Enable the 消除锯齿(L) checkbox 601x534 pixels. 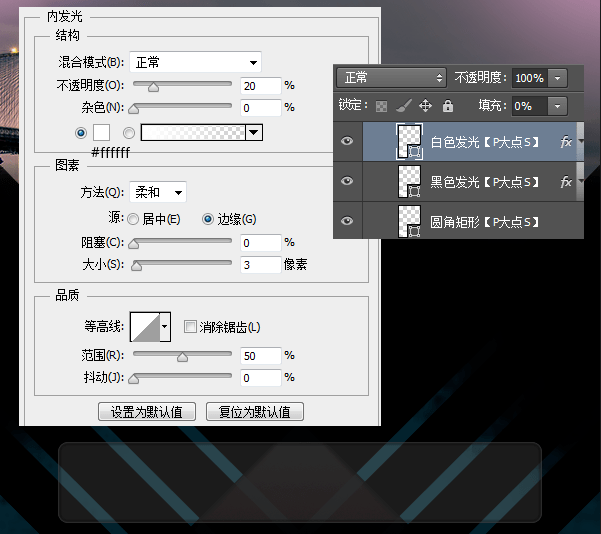pos(190,327)
